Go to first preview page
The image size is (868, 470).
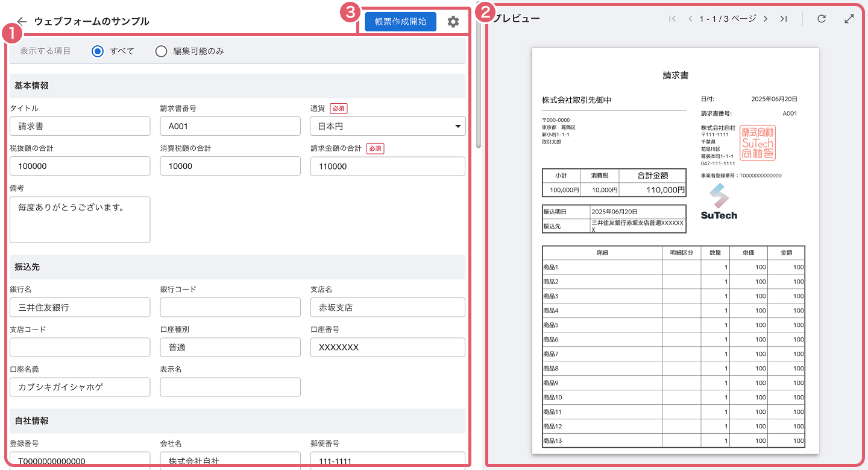pyautogui.click(x=672, y=19)
